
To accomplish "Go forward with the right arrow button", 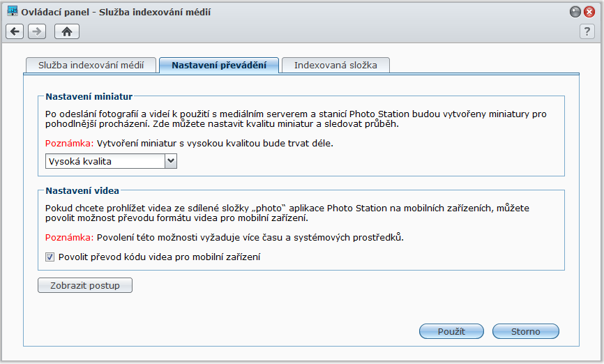I will (x=37, y=31).
